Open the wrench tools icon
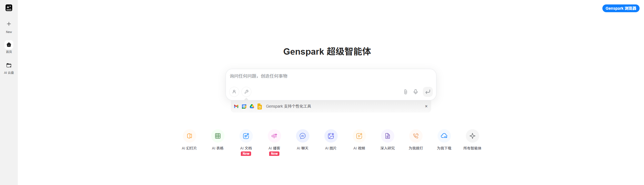The image size is (644, 185). 246,92
